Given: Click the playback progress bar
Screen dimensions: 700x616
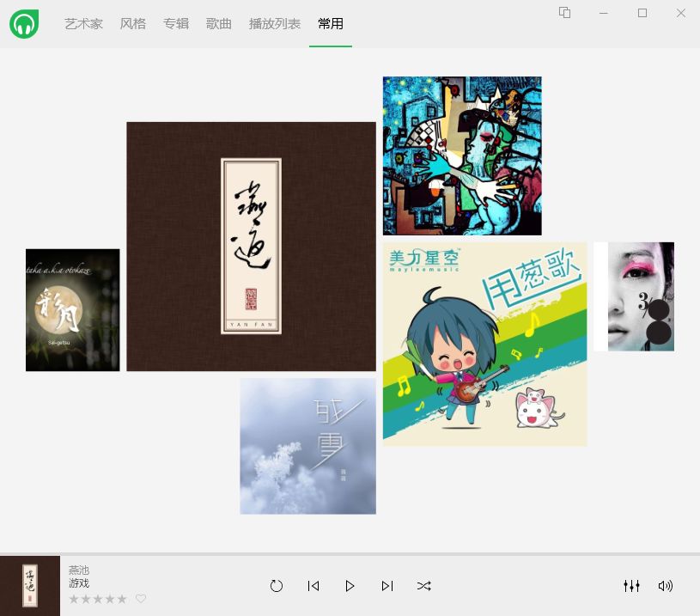Looking at the screenshot, I should pyautogui.click(x=350, y=554).
